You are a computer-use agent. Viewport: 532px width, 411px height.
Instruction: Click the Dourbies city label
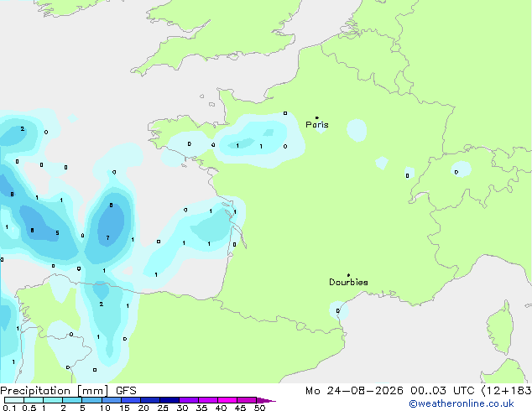coord(348,282)
